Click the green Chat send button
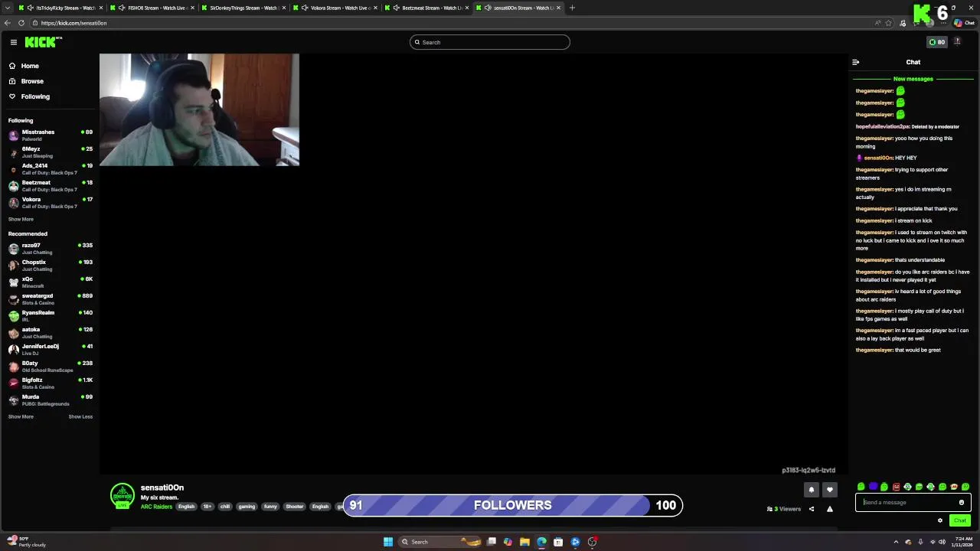Image resolution: width=980 pixels, height=551 pixels. (960, 520)
